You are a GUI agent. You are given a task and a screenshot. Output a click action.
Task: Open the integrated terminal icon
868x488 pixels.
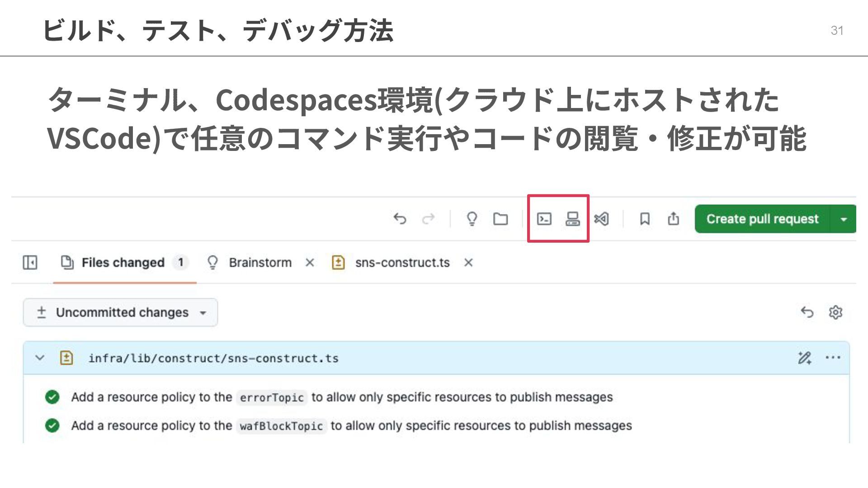click(x=544, y=219)
